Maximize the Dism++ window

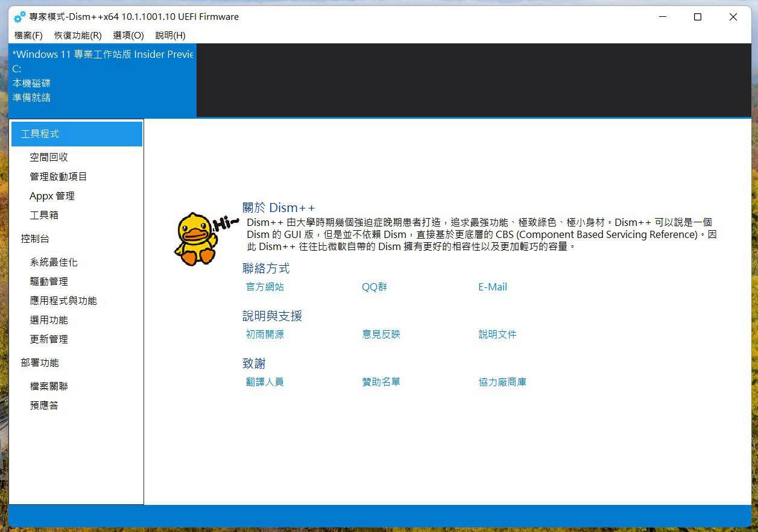(698, 17)
